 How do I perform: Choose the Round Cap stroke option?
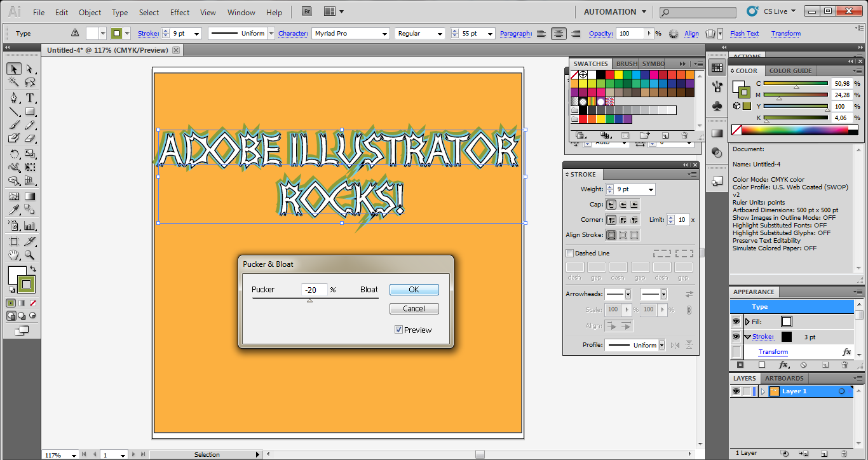tap(623, 205)
